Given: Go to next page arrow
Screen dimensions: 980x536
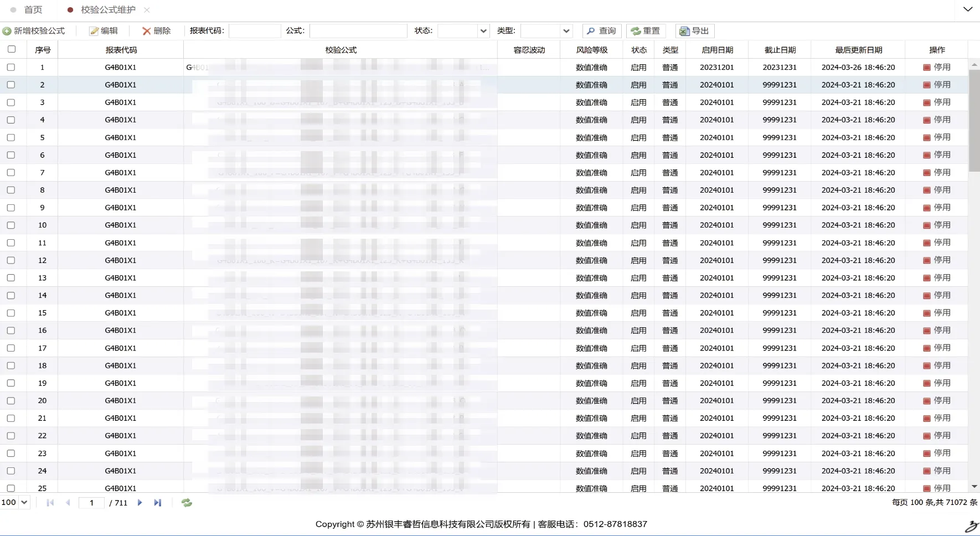Looking at the screenshot, I should pos(140,503).
